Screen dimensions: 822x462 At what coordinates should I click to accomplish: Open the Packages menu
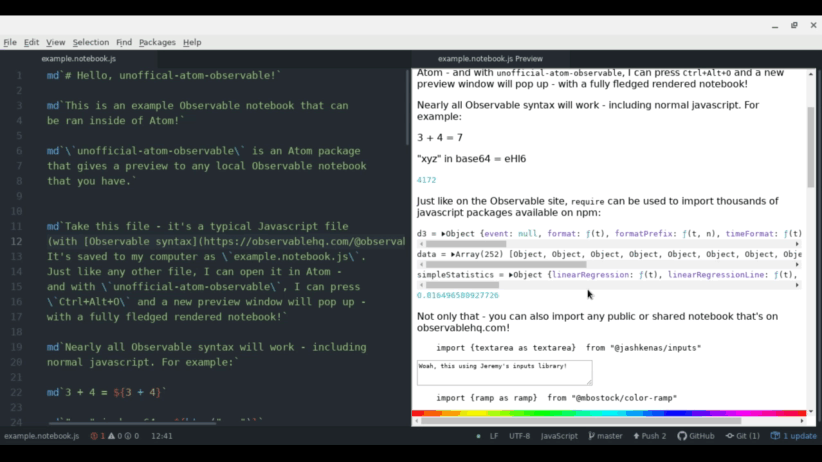click(157, 42)
